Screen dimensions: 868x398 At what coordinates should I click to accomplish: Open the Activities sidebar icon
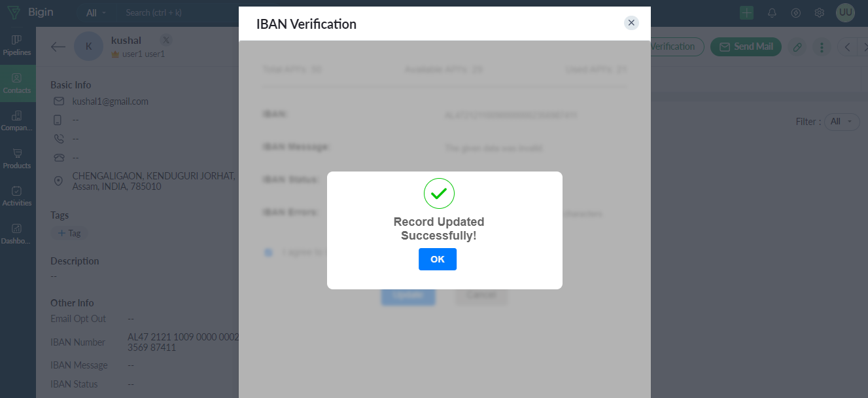(x=17, y=196)
